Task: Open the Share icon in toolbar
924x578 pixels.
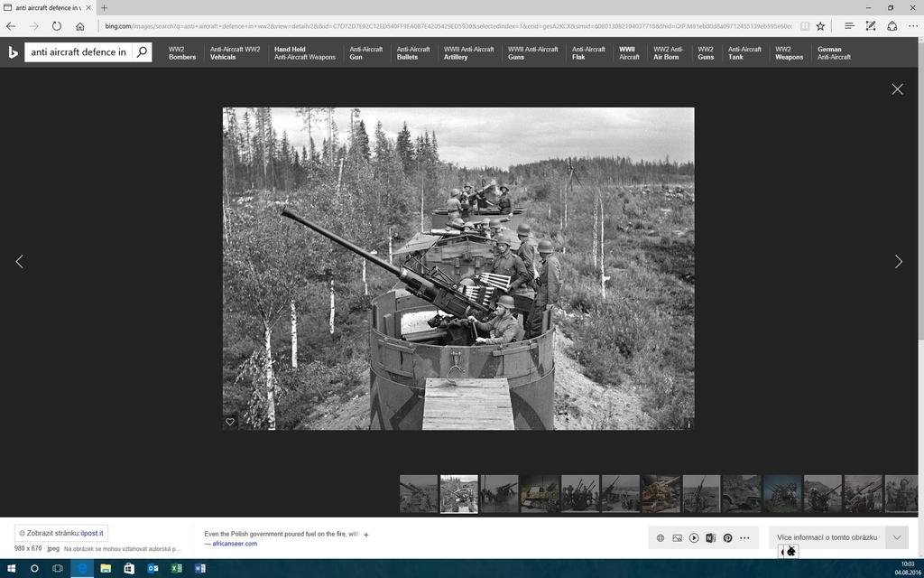Action: [x=892, y=26]
